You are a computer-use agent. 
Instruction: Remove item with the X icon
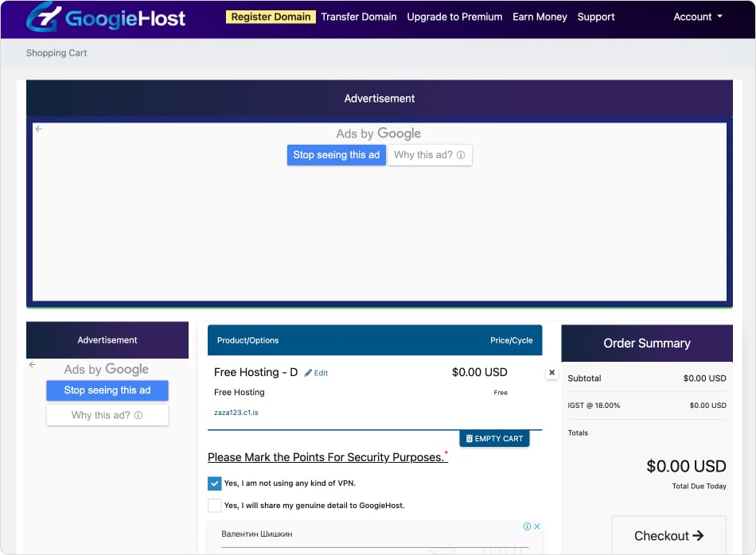pyautogui.click(x=552, y=372)
